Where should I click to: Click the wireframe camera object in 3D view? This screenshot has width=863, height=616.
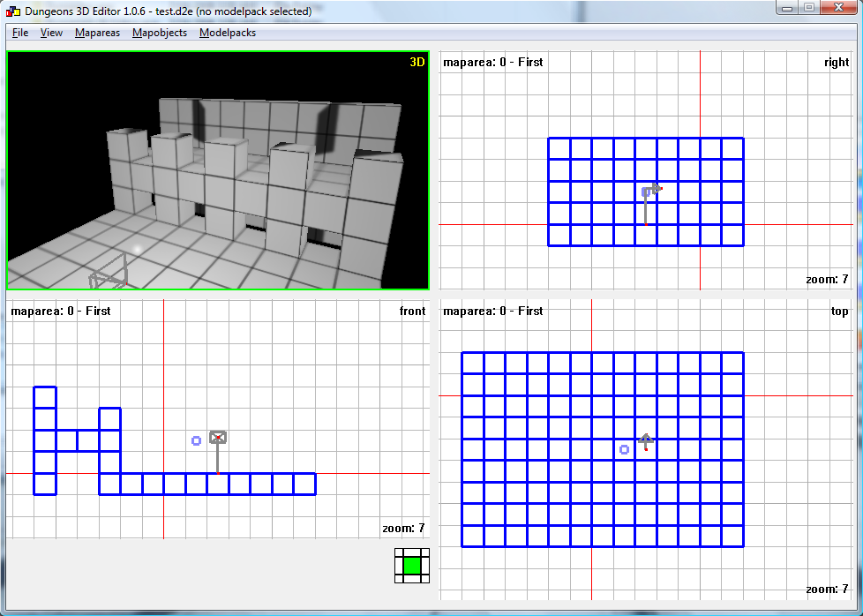pos(109,273)
